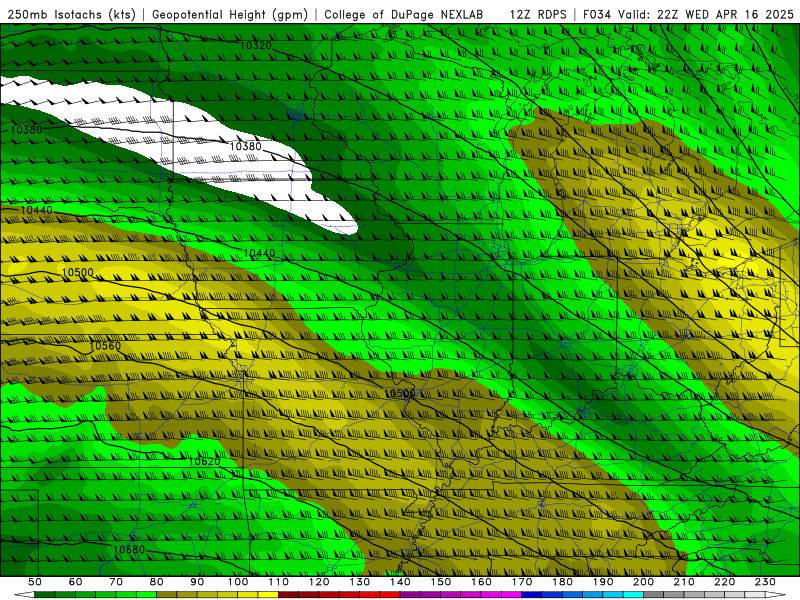This screenshot has width=800, height=600.
Task: Click the bright red swatch just before 140
Action: pyautogui.click(x=390, y=595)
